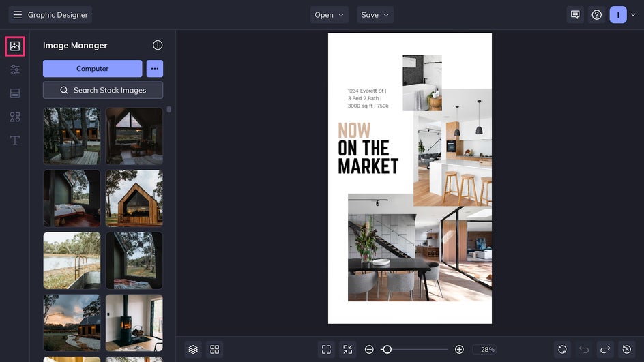Open more upload options ellipsis button

tap(155, 69)
